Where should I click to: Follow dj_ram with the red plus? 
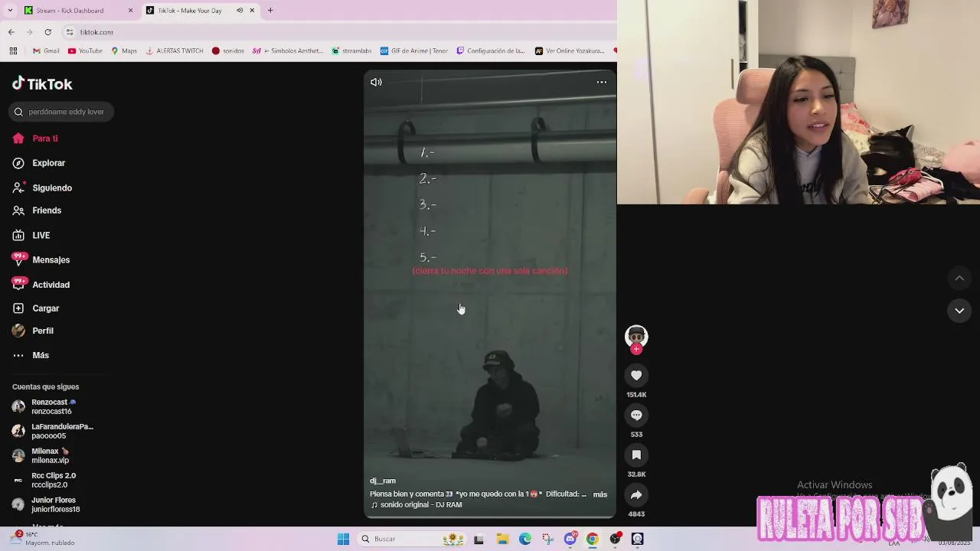click(x=636, y=349)
